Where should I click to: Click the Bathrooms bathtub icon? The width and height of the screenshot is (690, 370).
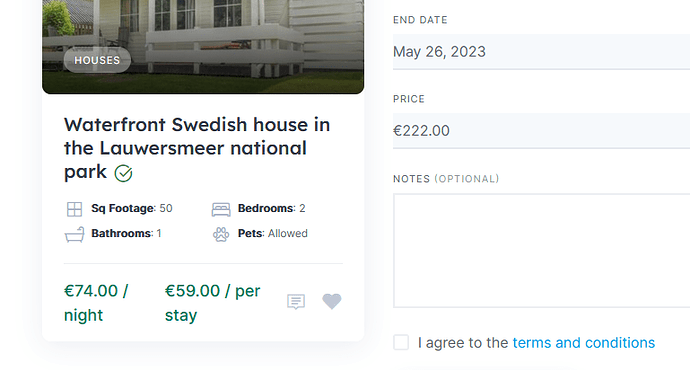click(x=74, y=234)
